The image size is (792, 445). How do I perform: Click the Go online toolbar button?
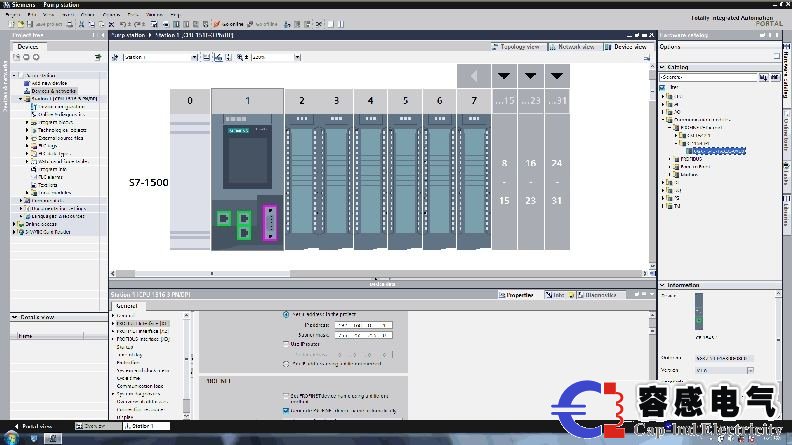point(228,24)
